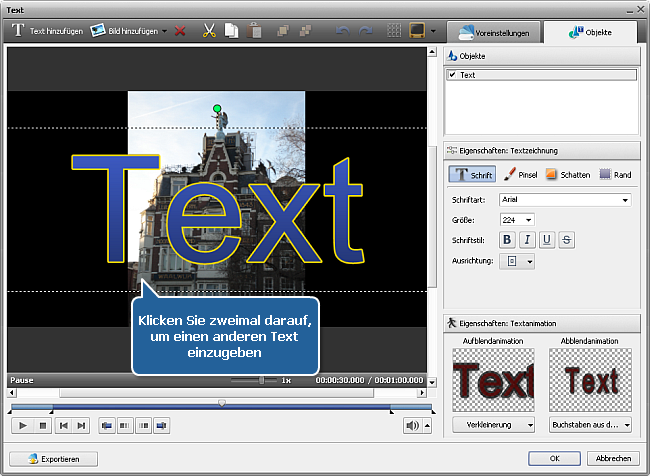Toggle underline font style
Screen dimensions: 650x476
(x=547, y=239)
